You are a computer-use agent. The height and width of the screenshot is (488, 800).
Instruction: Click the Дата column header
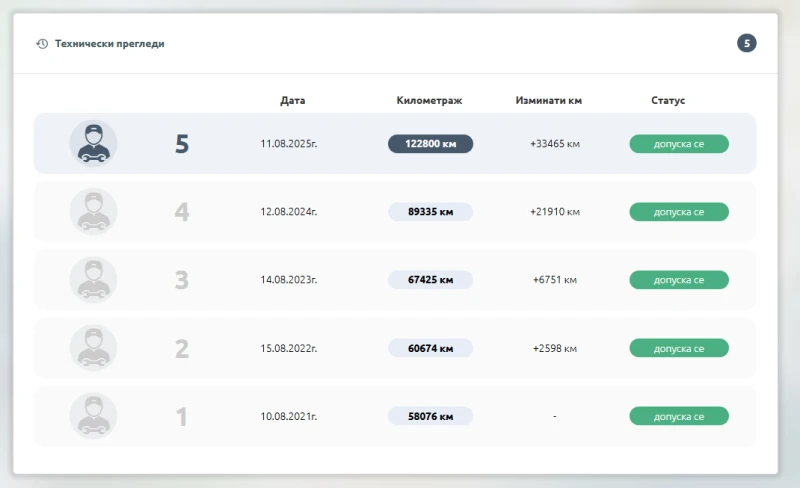[293, 101]
